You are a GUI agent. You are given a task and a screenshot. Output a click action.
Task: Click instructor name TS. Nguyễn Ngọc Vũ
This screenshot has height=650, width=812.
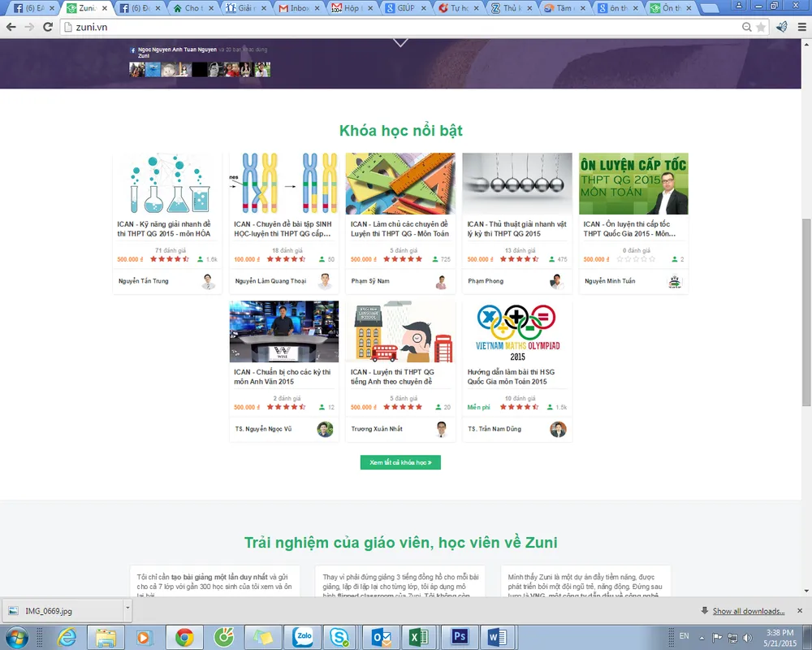pyautogui.click(x=264, y=429)
